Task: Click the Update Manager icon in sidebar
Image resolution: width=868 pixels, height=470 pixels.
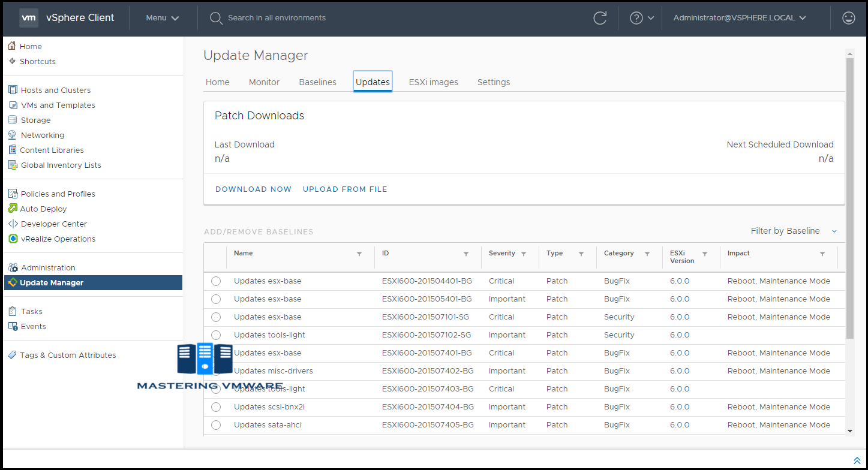Action: (x=13, y=282)
